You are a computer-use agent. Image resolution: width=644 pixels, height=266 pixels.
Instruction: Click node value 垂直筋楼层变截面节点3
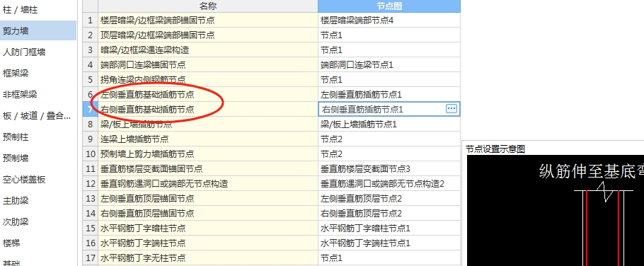(x=389, y=168)
